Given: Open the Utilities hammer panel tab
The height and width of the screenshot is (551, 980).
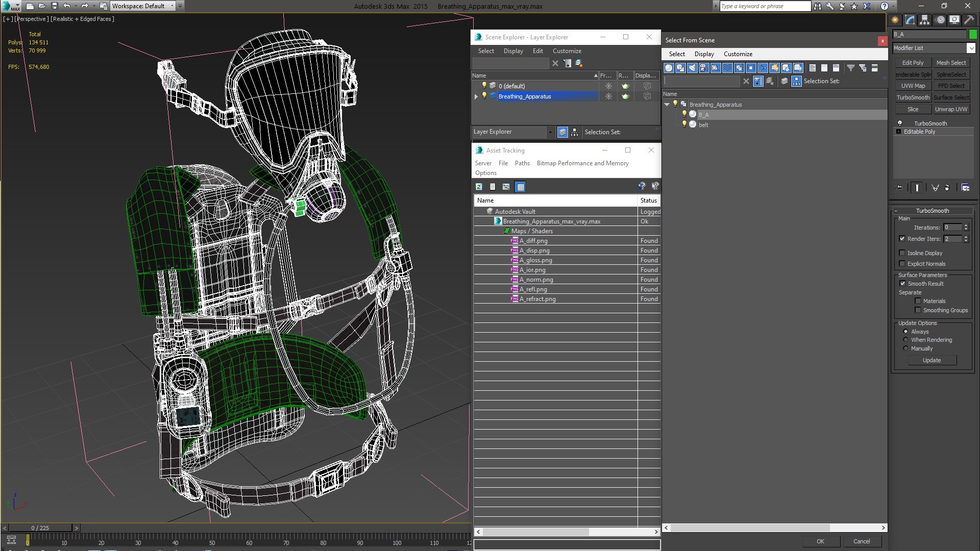Looking at the screenshot, I should tap(969, 20).
